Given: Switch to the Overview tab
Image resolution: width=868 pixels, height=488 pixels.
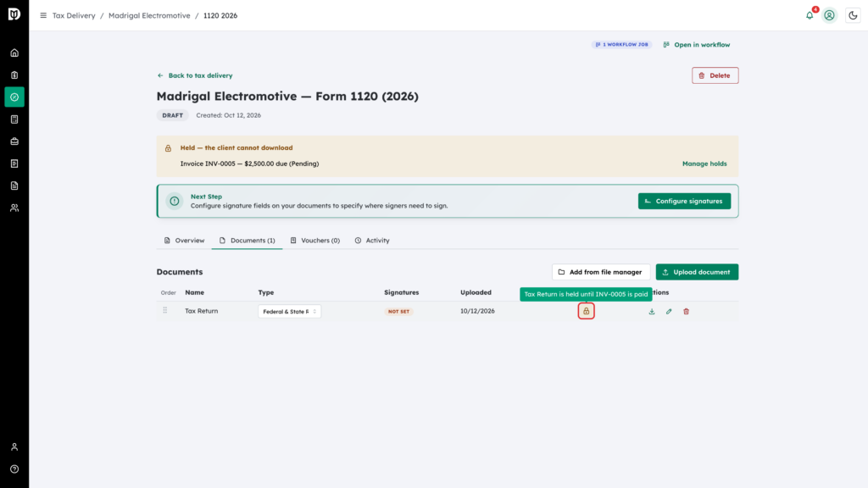Looking at the screenshot, I should pyautogui.click(x=184, y=240).
